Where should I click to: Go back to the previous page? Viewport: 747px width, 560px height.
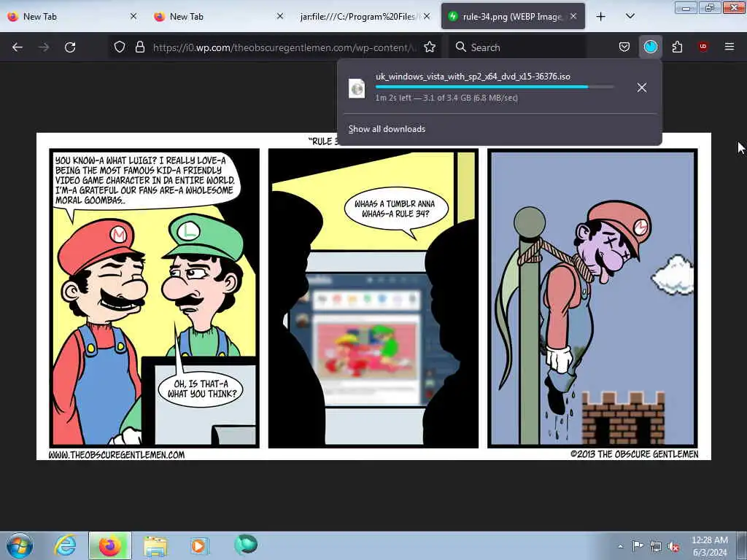pyautogui.click(x=18, y=47)
